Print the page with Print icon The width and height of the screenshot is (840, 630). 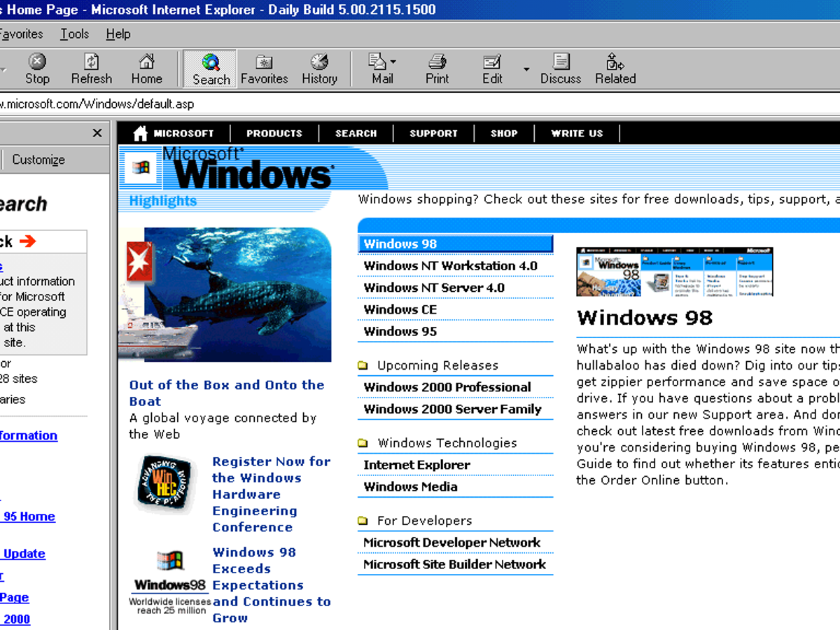click(x=437, y=62)
